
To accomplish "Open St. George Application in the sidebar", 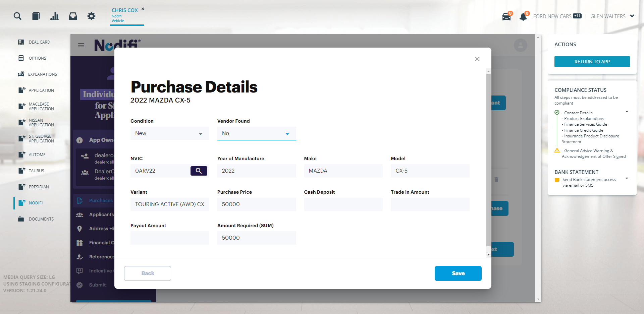I will [41, 139].
